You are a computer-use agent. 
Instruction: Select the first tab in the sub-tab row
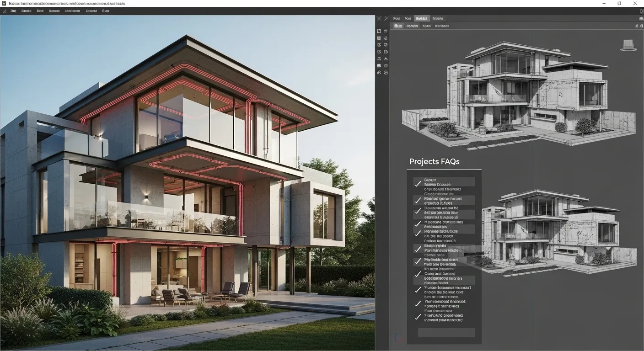point(398,26)
